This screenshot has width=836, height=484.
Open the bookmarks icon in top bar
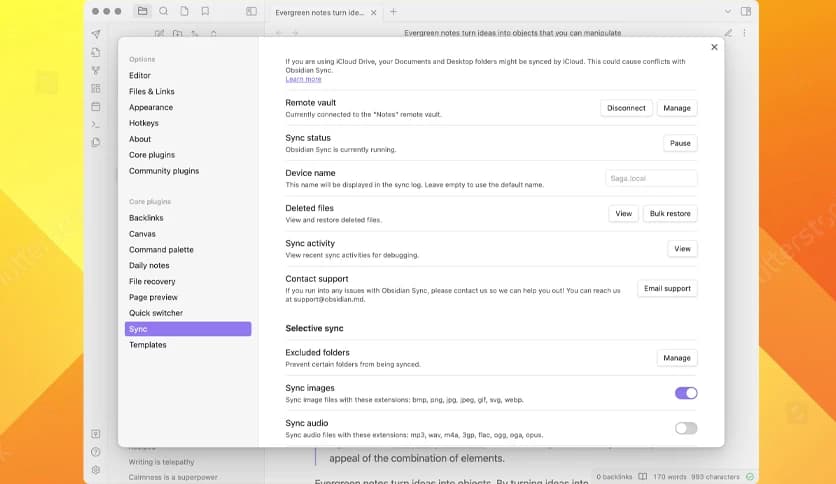(204, 11)
